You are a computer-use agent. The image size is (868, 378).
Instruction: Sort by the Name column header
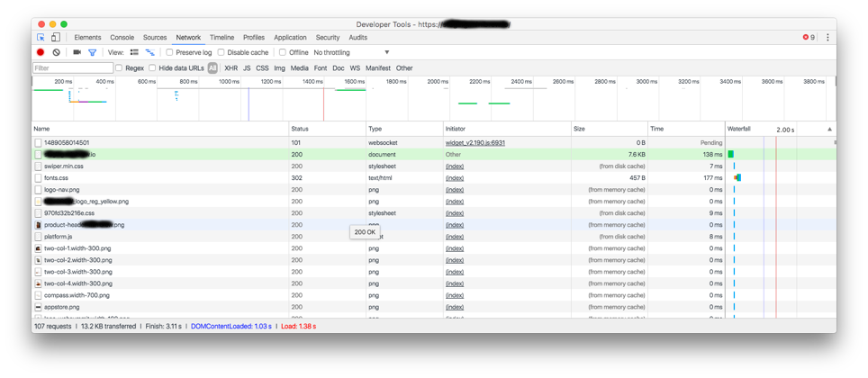(x=160, y=129)
